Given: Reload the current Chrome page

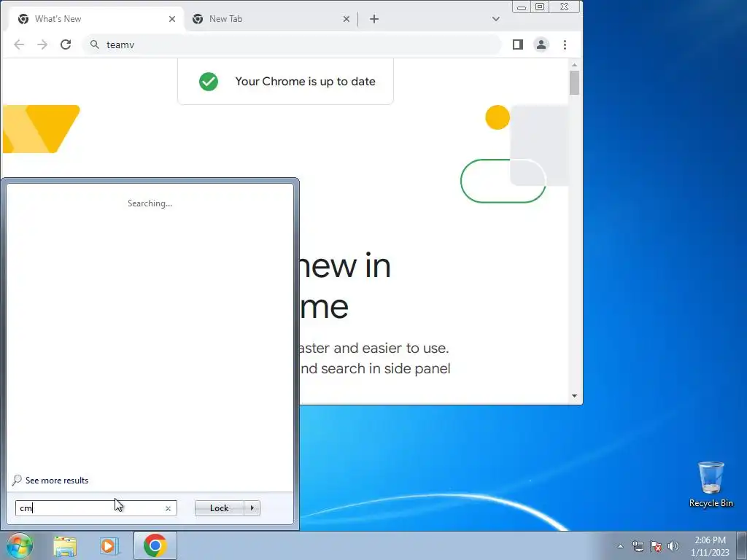Looking at the screenshot, I should (66, 44).
